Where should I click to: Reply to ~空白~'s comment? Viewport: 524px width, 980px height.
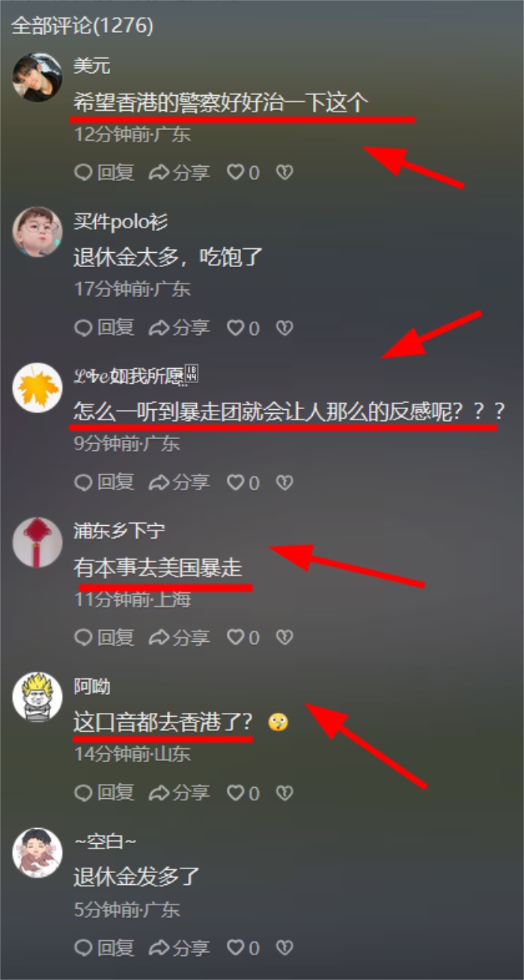point(105,949)
